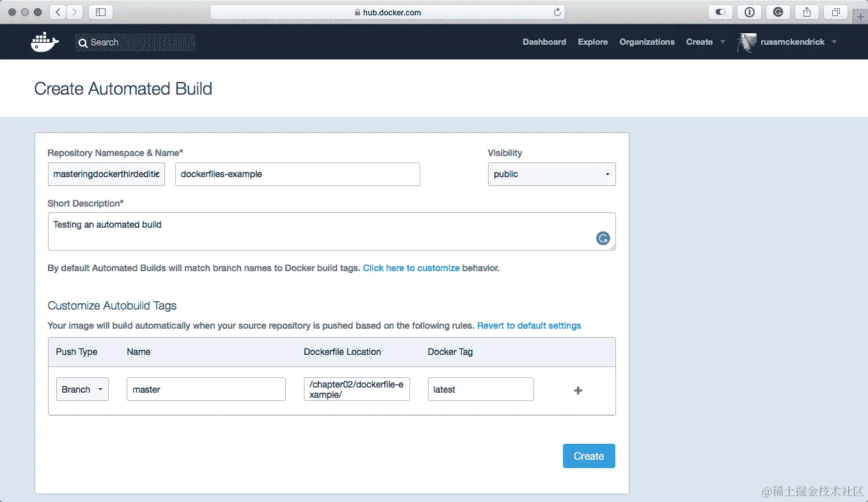868x502 pixels.
Task: Click the 1Password extension icon
Action: (750, 12)
